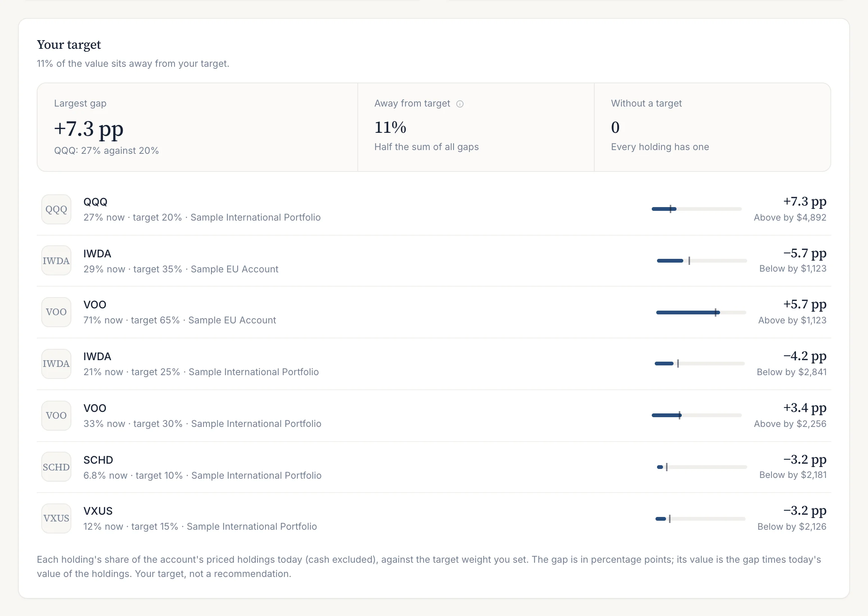This screenshot has height=616, width=868.
Task: Click the VXUS ticker badge icon
Action: [56, 518]
